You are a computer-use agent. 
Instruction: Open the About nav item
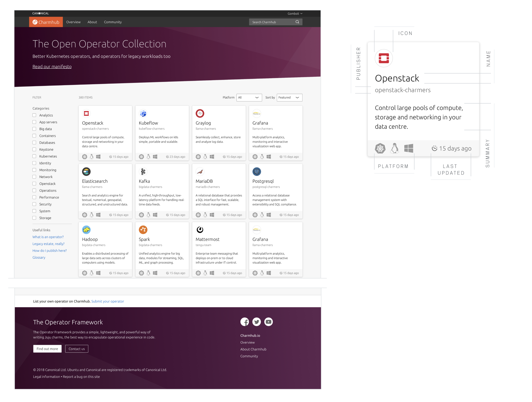click(92, 22)
